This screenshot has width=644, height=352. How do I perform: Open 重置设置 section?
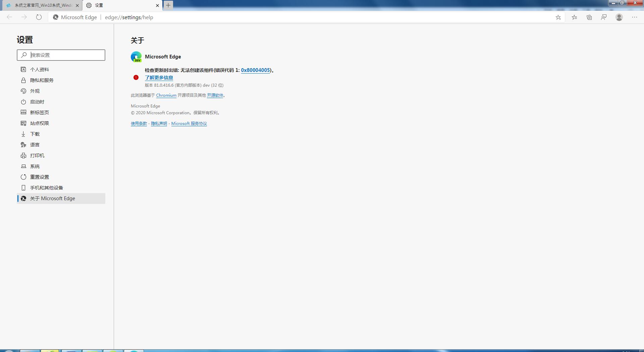[40, 177]
